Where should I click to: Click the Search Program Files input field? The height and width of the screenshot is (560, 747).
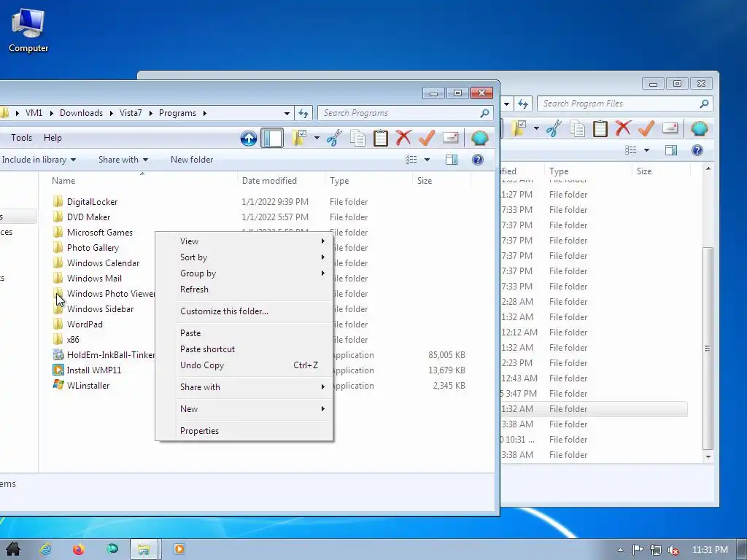[x=625, y=104]
